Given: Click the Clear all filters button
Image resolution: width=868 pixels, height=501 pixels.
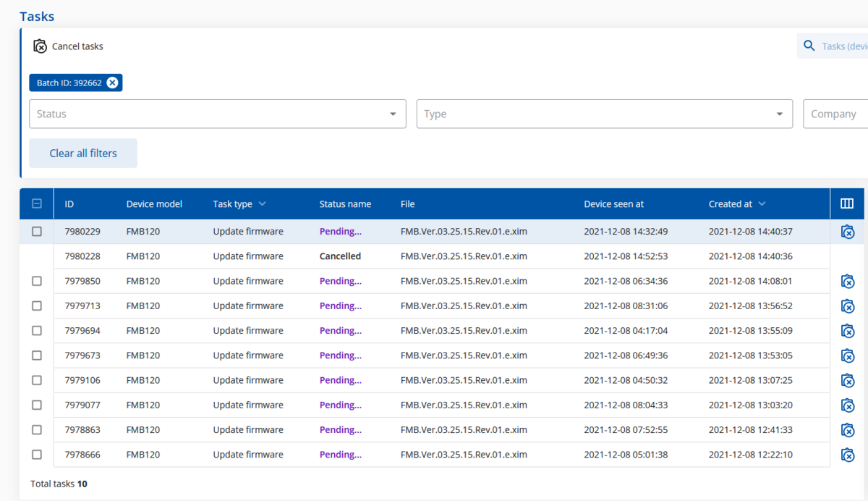Looking at the screenshot, I should click(82, 153).
